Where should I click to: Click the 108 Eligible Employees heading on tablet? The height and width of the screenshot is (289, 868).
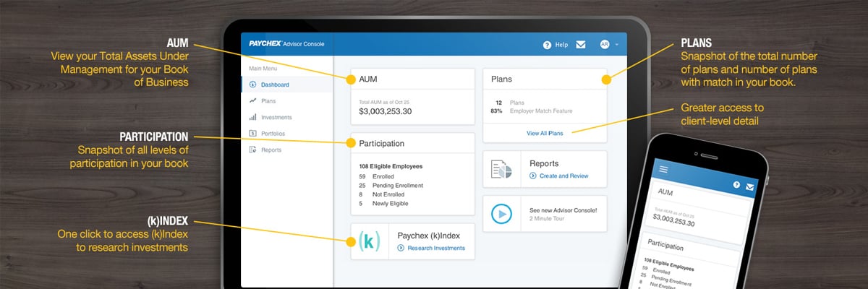click(391, 166)
